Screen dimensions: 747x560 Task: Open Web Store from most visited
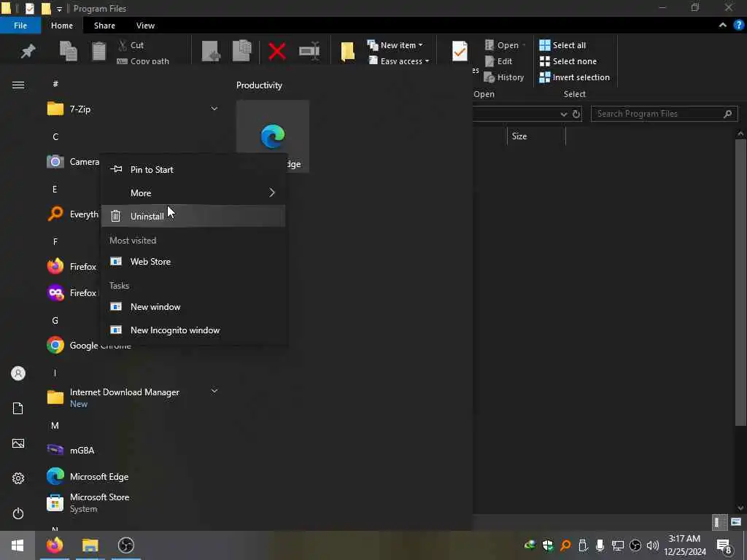[x=193, y=262]
